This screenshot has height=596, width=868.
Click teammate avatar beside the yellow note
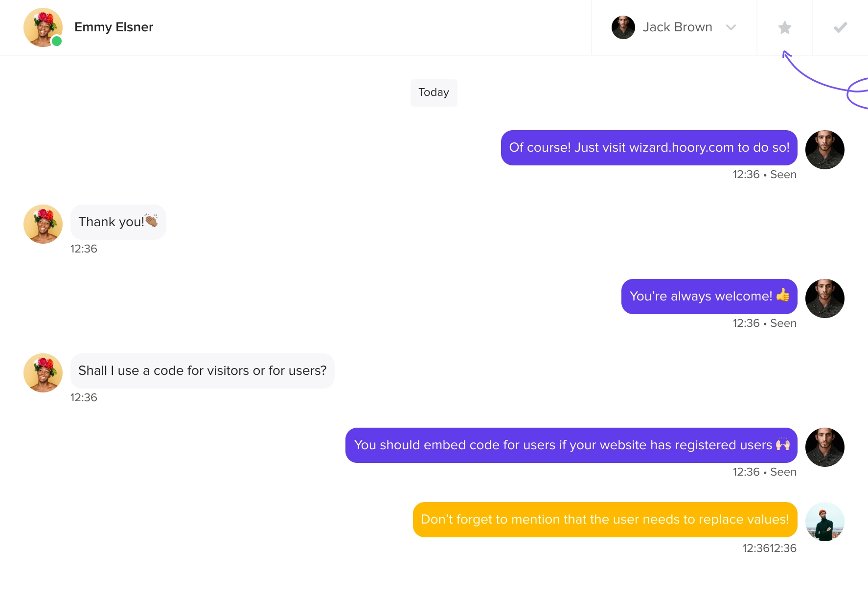pyautogui.click(x=824, y=522)
